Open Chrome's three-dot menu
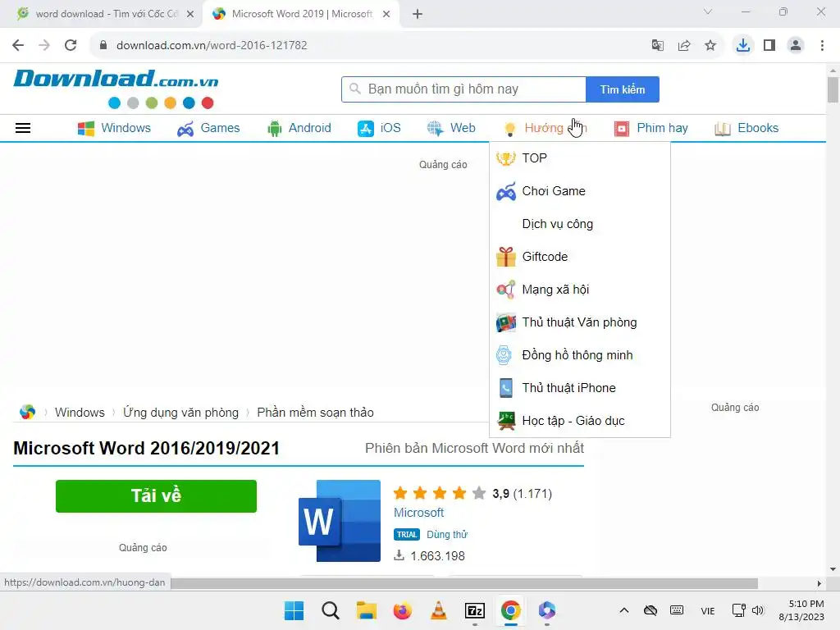 click(x=822, y=46)
